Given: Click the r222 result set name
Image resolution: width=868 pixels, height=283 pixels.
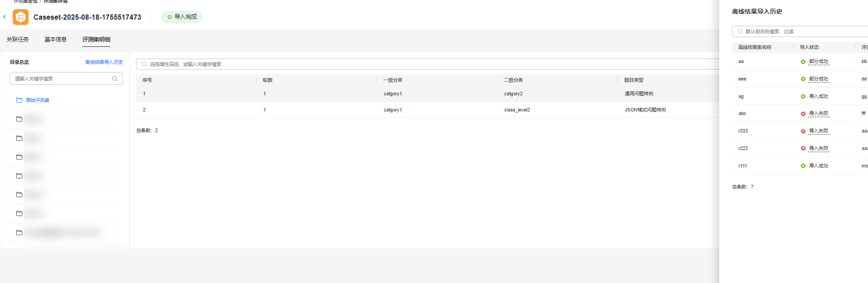Looking at the screenshot, I should (743, 149).
